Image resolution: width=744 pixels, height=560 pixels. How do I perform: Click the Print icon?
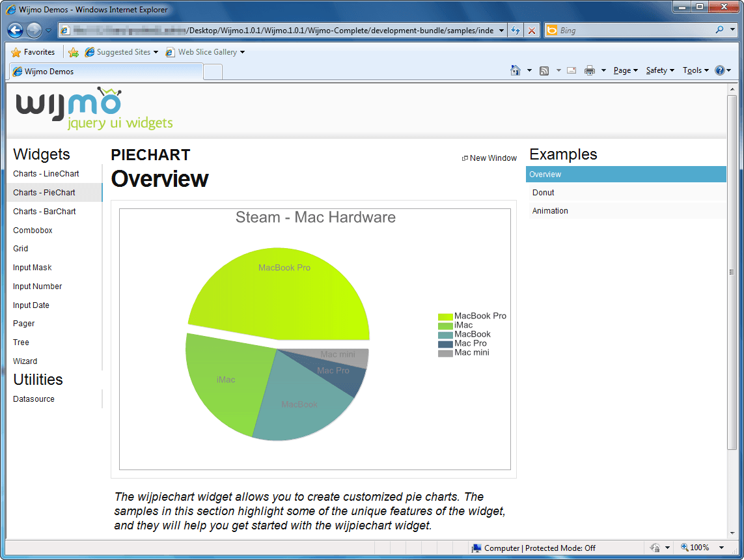point(589,70)
